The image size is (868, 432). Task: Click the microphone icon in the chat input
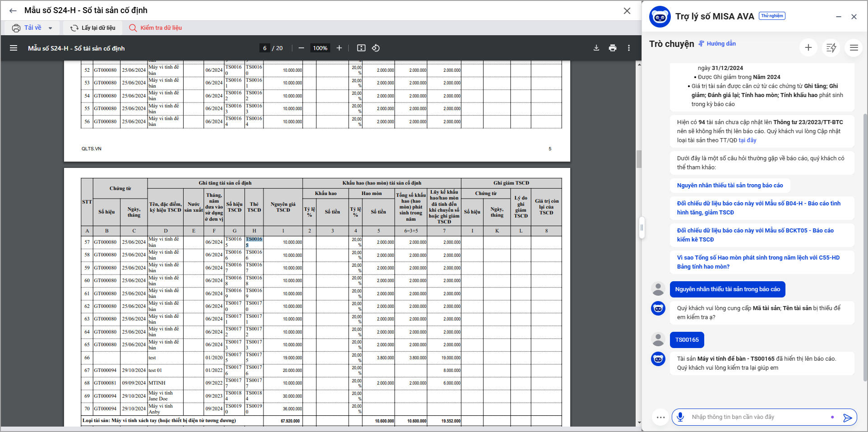680,417
